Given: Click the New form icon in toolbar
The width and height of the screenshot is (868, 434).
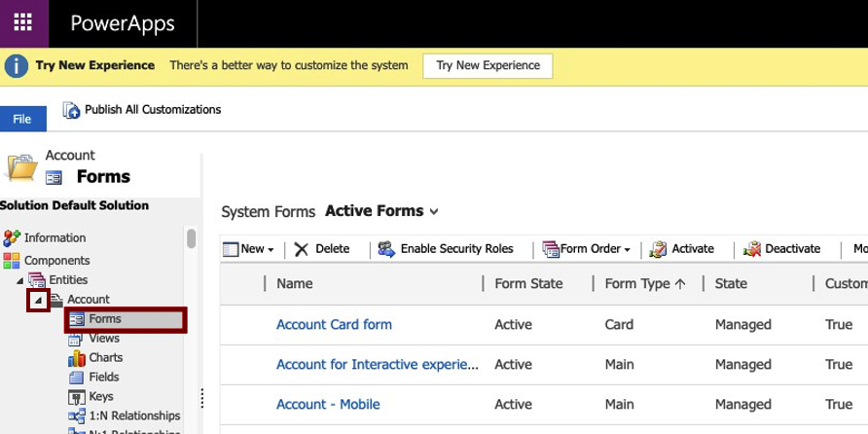Looking at the screenshot, I should pyautogui.click(x=231, y=250).
